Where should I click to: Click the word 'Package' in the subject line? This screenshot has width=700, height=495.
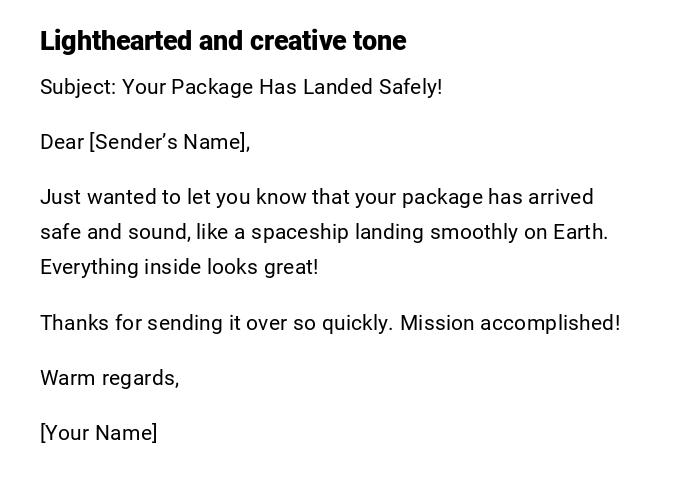212,87
